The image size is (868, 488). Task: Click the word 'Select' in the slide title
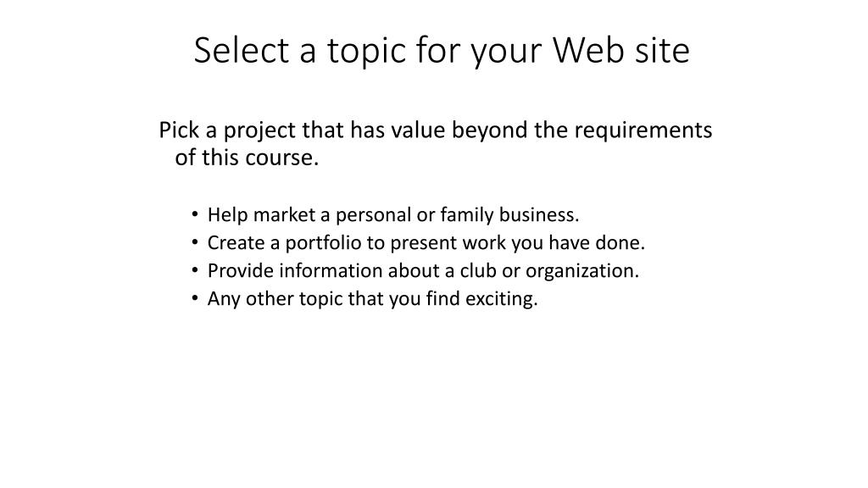(x=242, y=50)
